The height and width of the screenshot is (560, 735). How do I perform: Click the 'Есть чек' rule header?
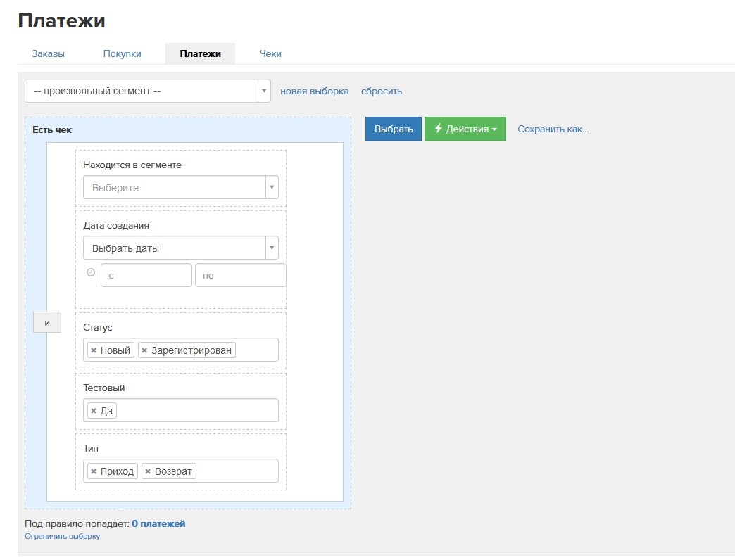coord(52,129)
